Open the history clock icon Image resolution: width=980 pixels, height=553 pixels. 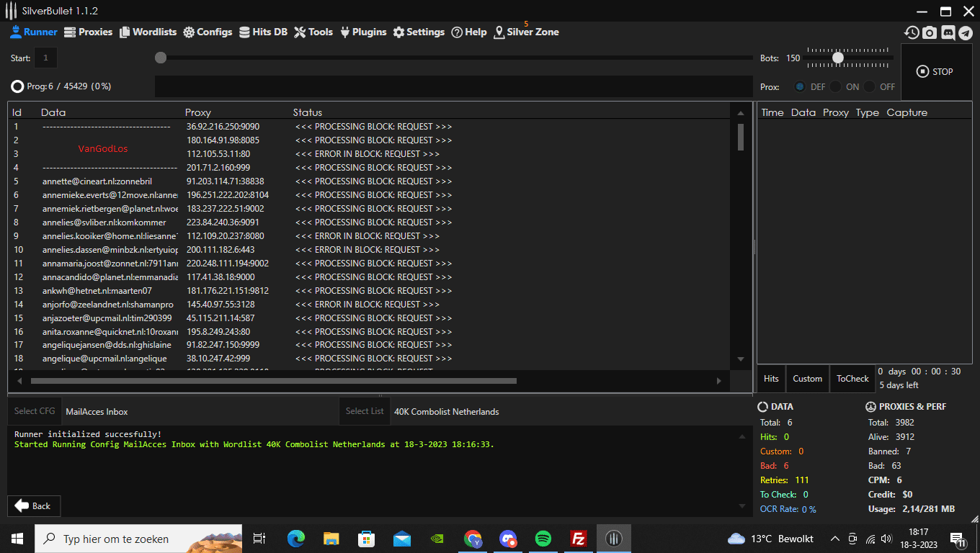912,32
